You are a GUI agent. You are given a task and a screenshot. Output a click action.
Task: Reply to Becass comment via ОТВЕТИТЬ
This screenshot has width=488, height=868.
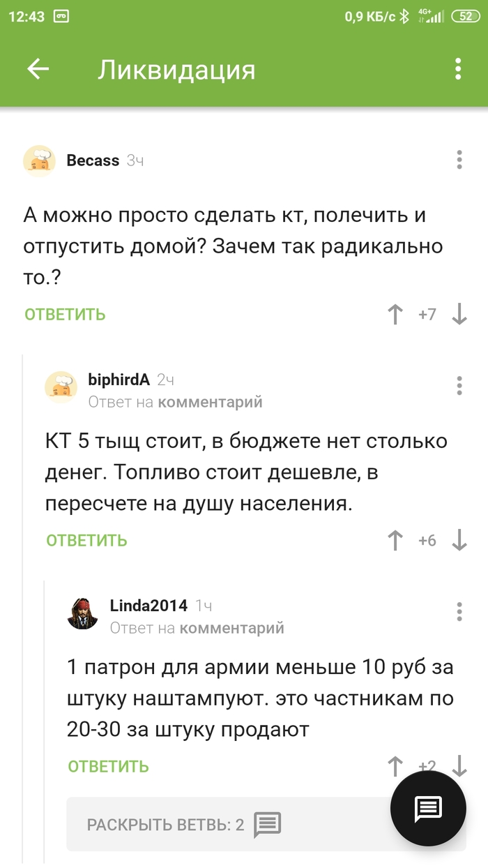[x=65, y=315]
